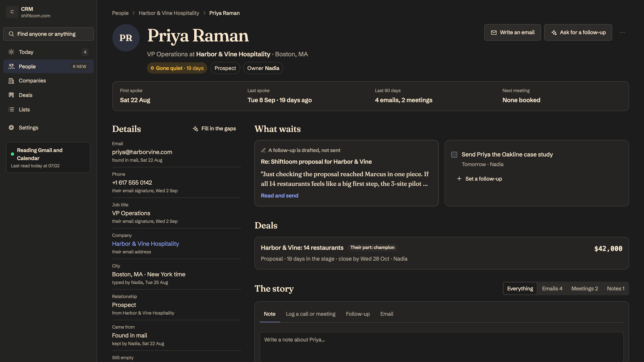Filter the story by Emails 4
The width and height of the screenshot is (644, 362).
552,289
